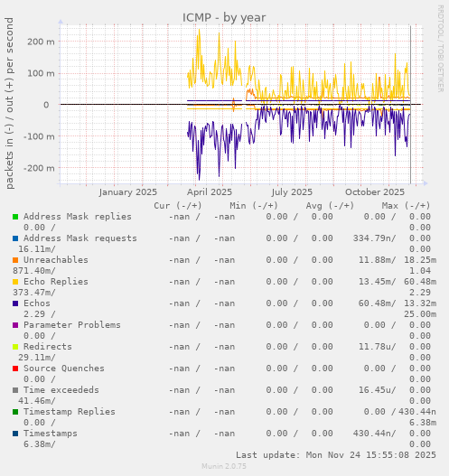
Task: Click the Timestamps navy swatch
Action: tap(15, 434)
